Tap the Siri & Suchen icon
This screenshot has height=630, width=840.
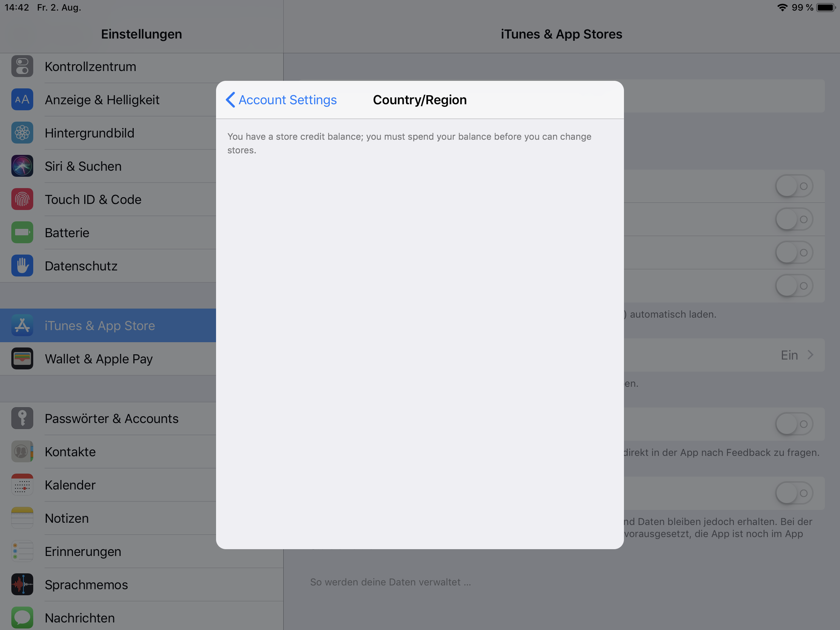point(22,166)
